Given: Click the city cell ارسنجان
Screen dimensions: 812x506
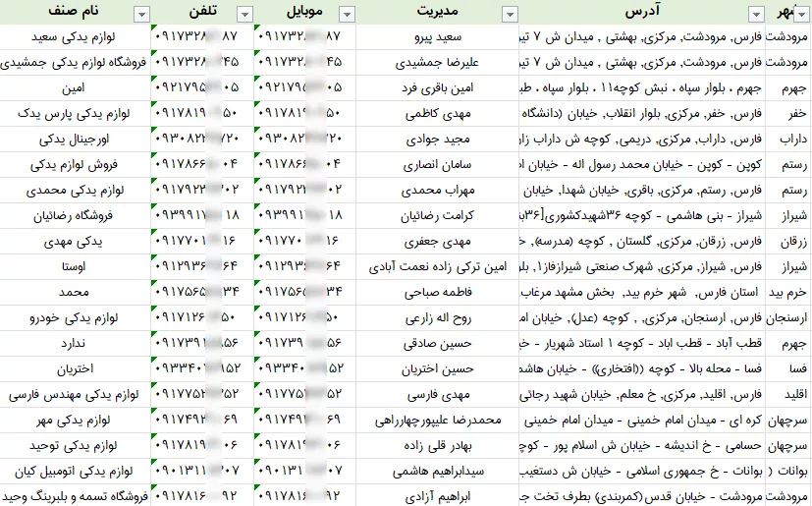Looking at the screenshot, I should click(788, 317).
